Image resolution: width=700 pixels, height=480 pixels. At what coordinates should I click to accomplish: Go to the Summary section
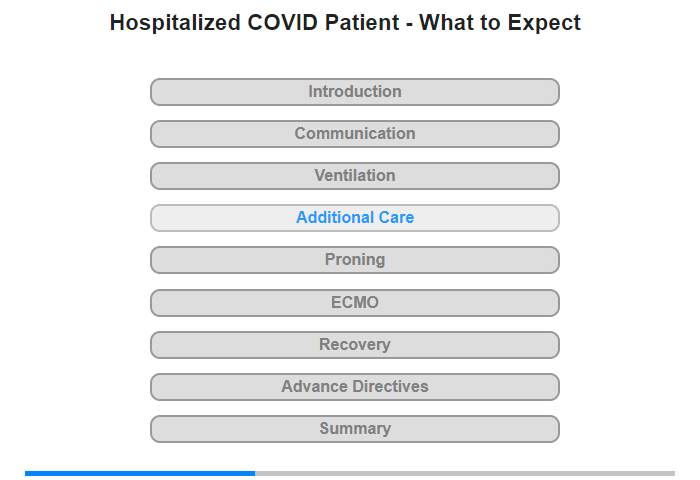(354, 429)
